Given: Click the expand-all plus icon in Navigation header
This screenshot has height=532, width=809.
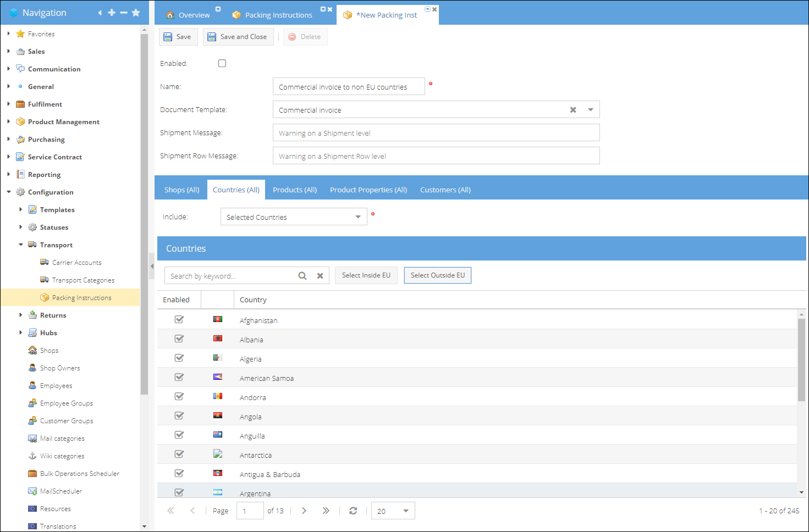Looking at the screenshot, I should click(112, 13).
